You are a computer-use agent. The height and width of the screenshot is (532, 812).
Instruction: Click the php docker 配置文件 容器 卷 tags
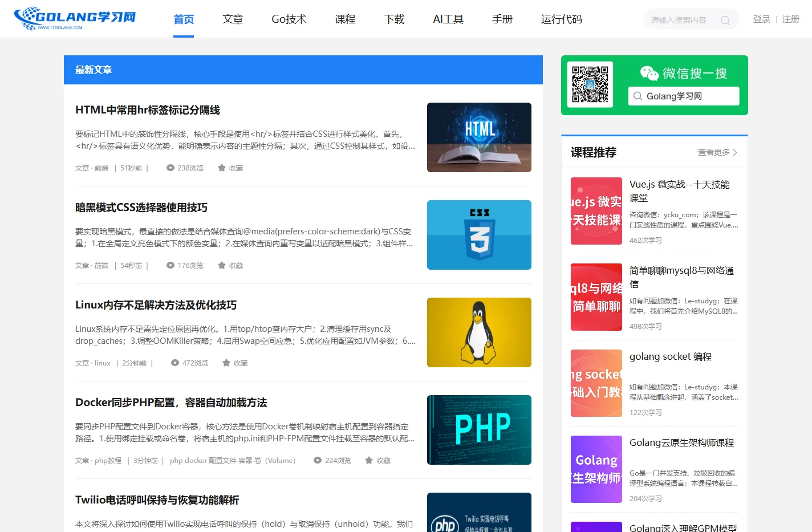click(x=233, y=461)
